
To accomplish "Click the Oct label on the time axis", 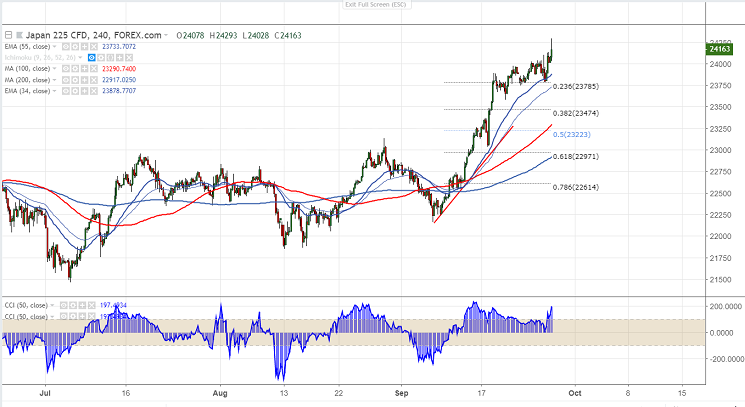I will (x=575, y=393).
